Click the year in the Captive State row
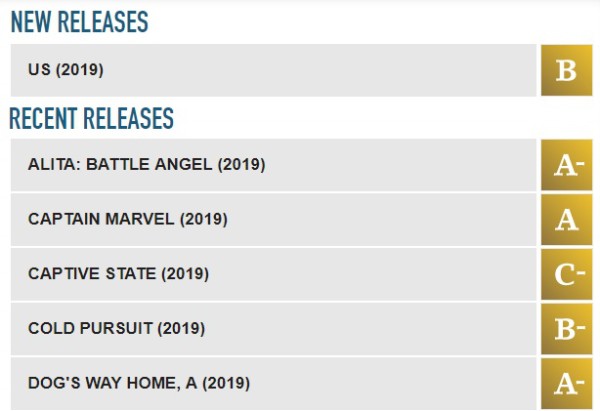 186,273
